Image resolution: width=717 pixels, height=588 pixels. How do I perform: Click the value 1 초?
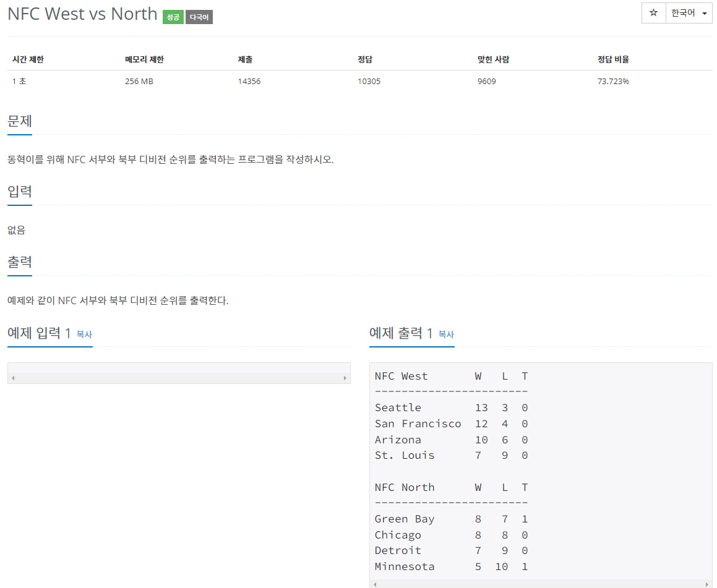pyautogui.click(x=19, y=82)
